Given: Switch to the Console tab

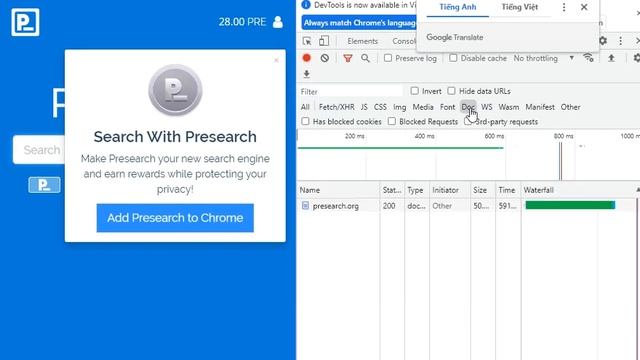Looking at the screenshot, I should [x=404, y=41].
